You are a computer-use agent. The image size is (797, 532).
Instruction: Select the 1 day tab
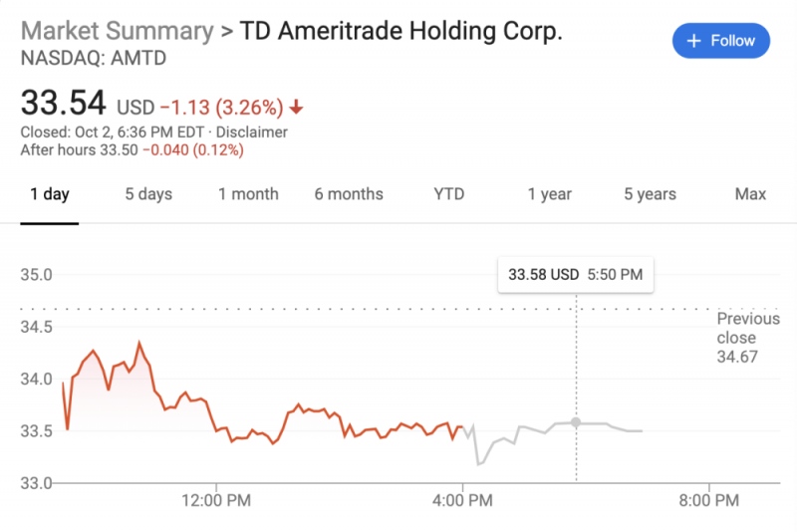[50, 194]
